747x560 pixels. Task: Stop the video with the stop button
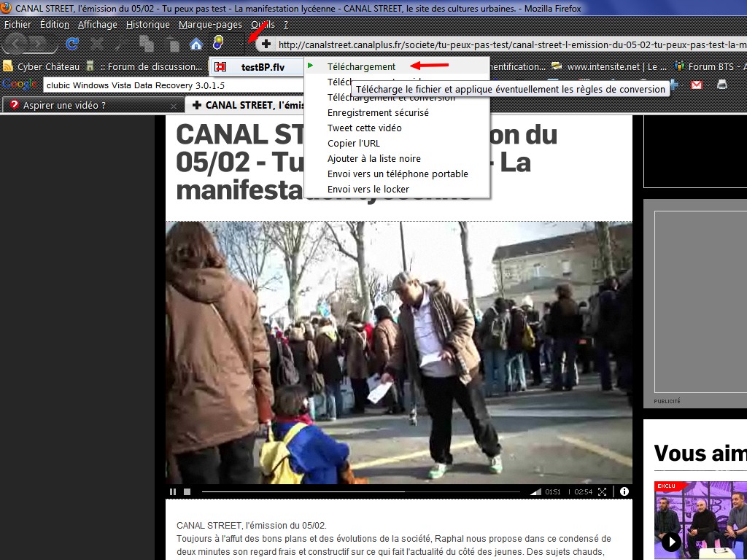(187, 492)
